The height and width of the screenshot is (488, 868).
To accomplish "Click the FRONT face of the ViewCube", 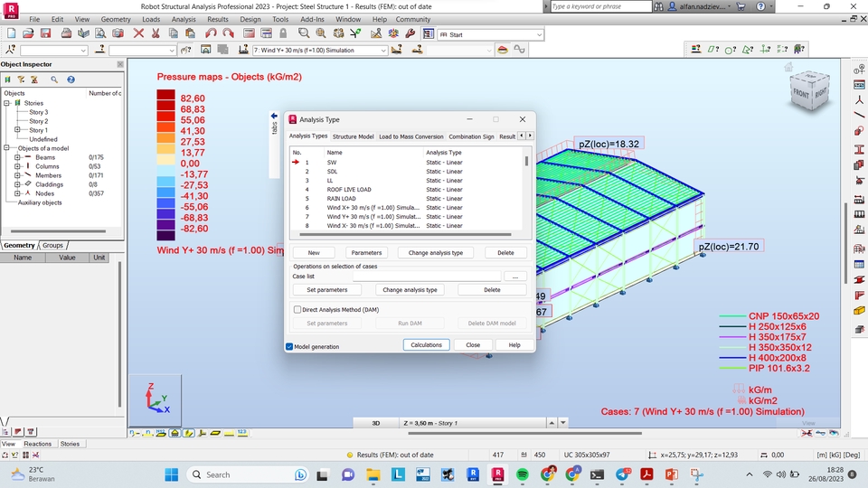I will pyautogui.click(x=800, y=93).
